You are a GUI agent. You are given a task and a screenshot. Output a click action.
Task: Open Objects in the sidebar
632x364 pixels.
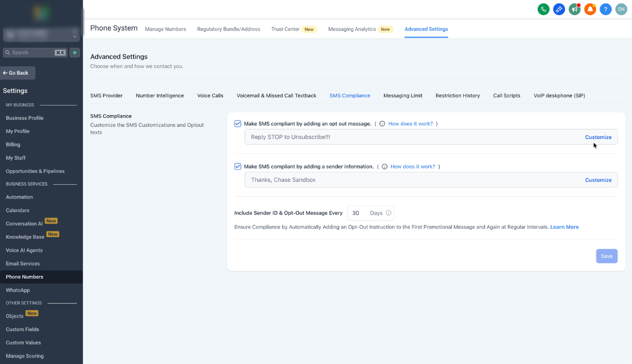[x=15, y=316]
